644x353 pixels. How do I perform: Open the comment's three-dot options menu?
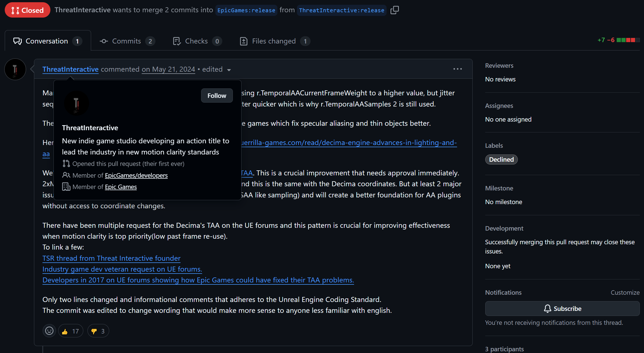[x=457, y=69]
